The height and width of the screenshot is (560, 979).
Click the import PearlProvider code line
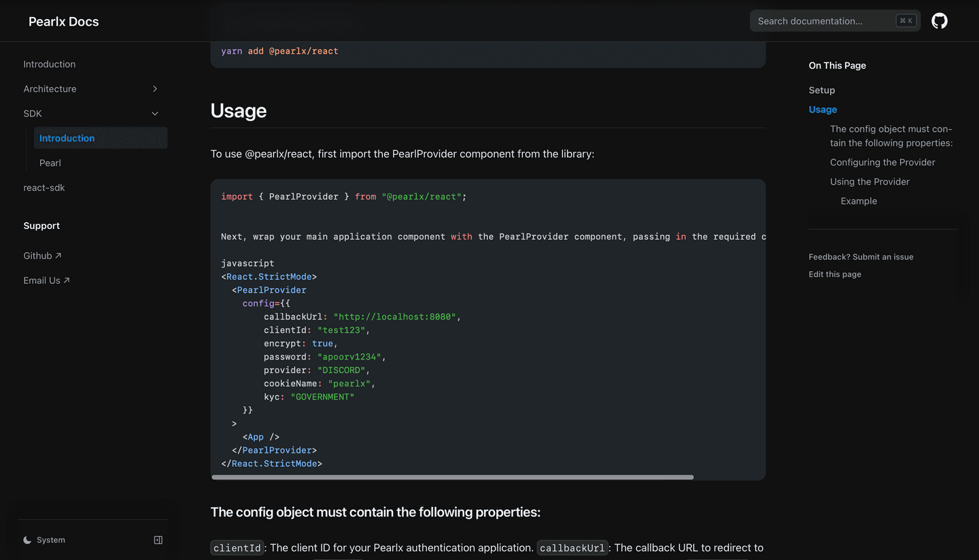click(344, 196)
